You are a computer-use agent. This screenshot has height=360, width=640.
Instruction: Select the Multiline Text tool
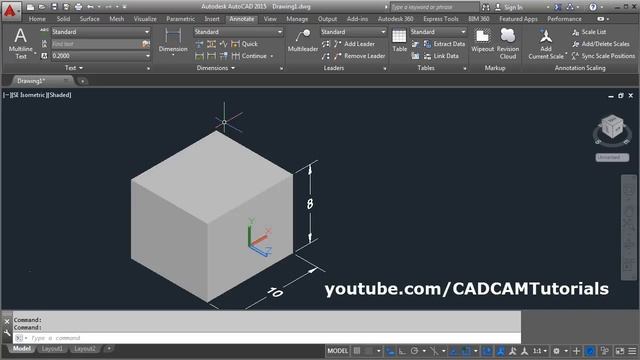(x=20, y=44)
